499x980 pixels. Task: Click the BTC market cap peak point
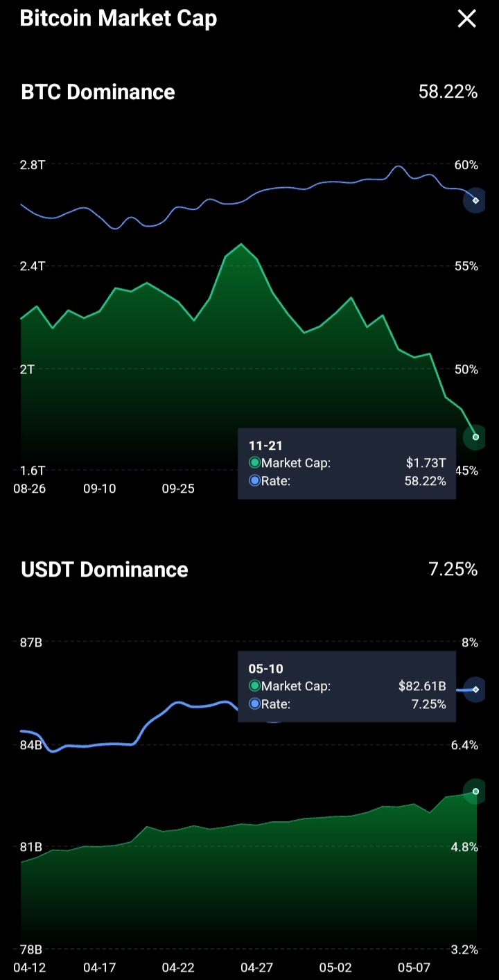[241, 244]
